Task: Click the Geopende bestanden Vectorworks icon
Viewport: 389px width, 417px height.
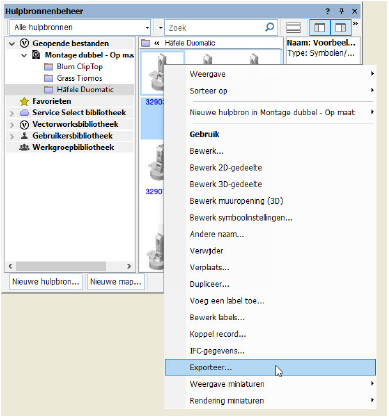Action: coord(24,43)
